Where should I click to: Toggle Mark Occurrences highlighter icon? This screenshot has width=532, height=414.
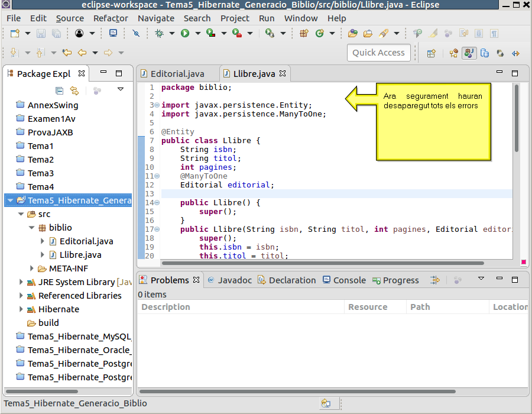coord(433,33)
